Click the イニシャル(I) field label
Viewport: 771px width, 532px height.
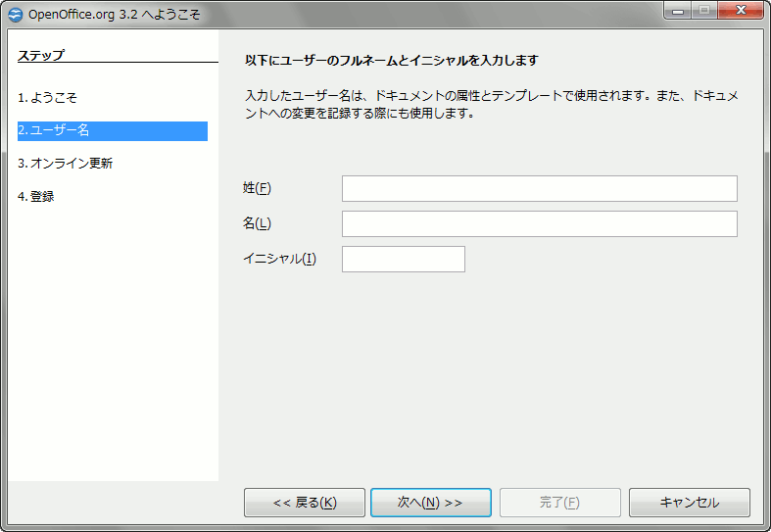pyautogui.click(x=279, y=259)
